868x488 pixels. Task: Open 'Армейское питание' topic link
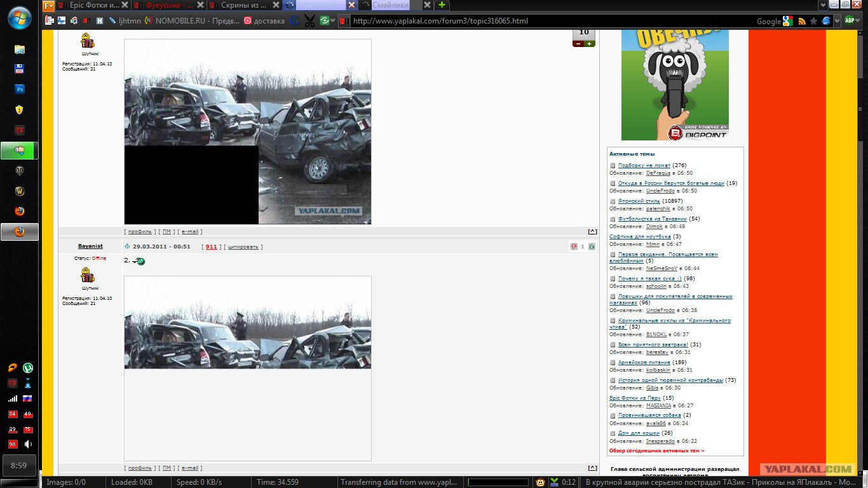click(644, 362)
